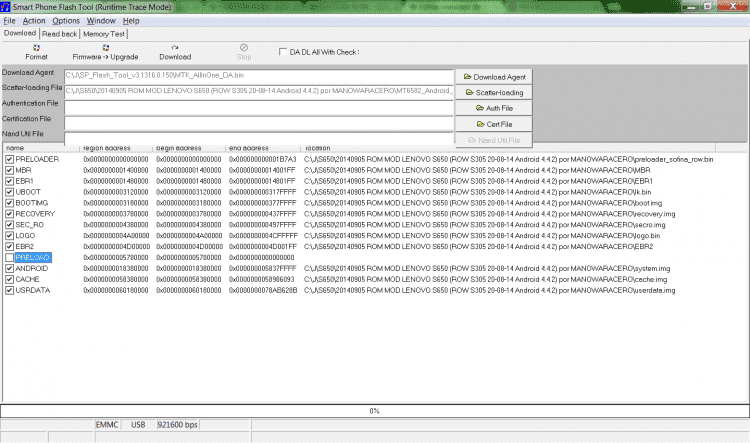Click the Authentication File field
Image resolution: width=750 pixels, height=443 pixels.
click(259, 108)
